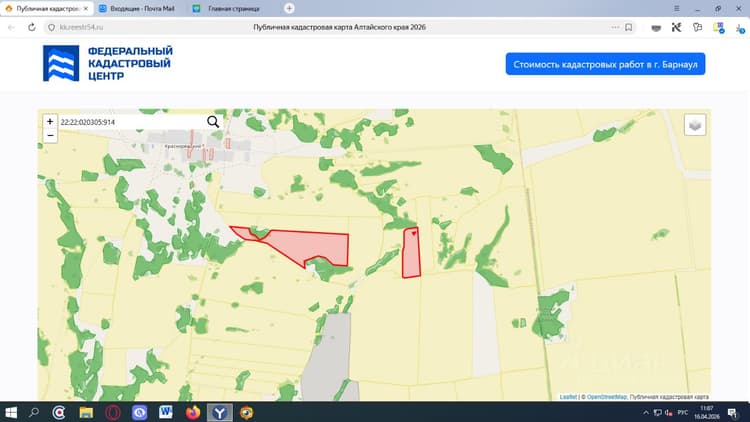This screenshot has width=750, height=422.
Task: Open the map layers switcher
Action: tap(695, 125)
